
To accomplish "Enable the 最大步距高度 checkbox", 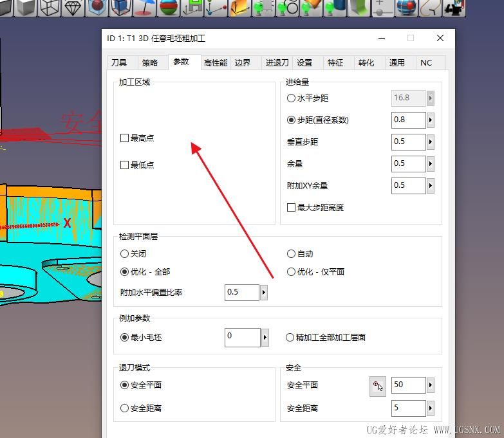I will tap(291, 208).
